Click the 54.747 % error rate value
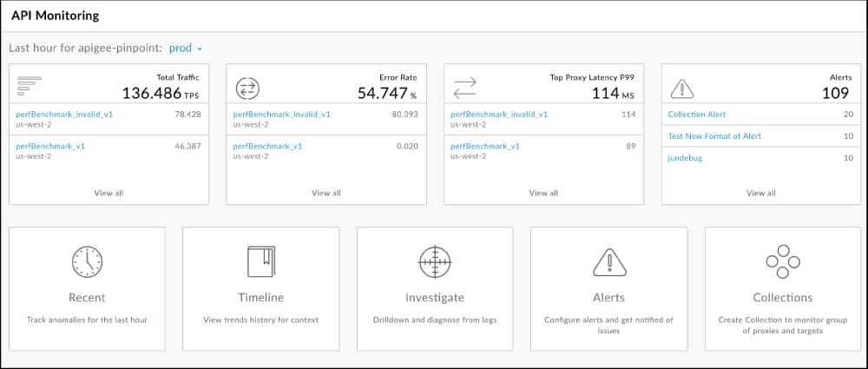The width and height of the screenshot is (868, 369). 387,93
